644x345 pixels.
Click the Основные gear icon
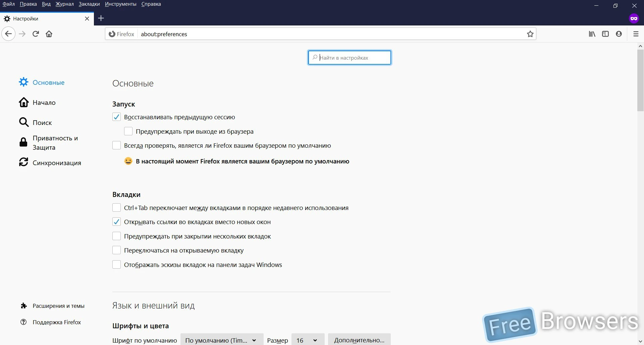tap(23, 82)
